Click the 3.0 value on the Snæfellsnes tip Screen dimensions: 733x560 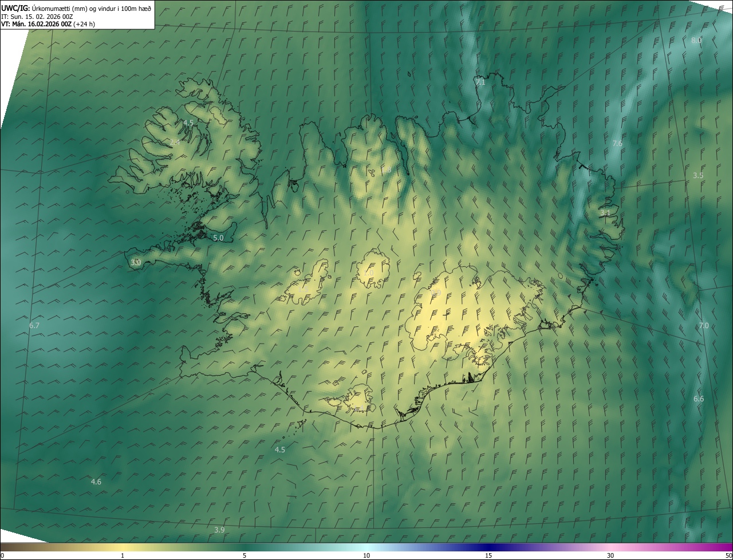[x=136, y=262]
